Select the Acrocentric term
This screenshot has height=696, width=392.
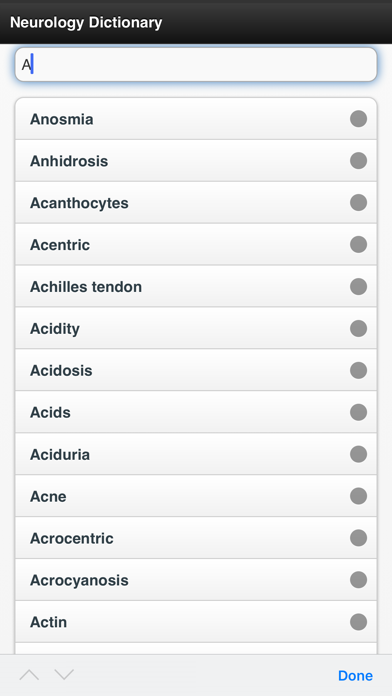pos(196,538)
